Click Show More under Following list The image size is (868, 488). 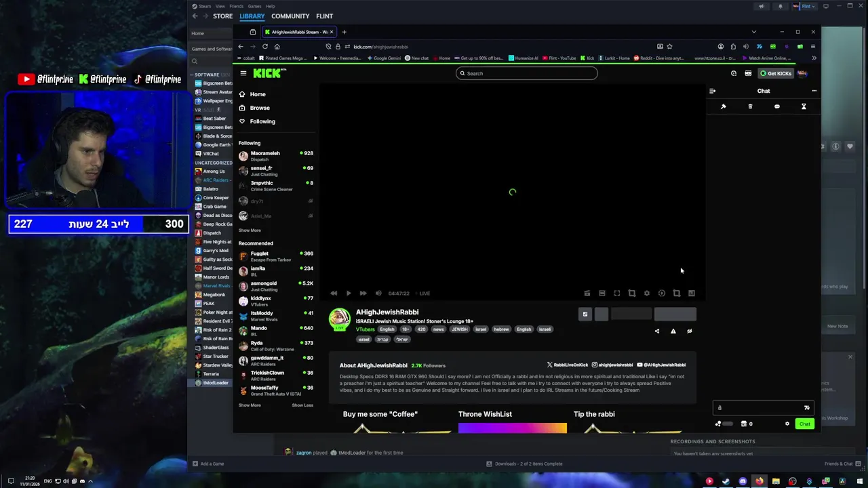pos(250,230)
